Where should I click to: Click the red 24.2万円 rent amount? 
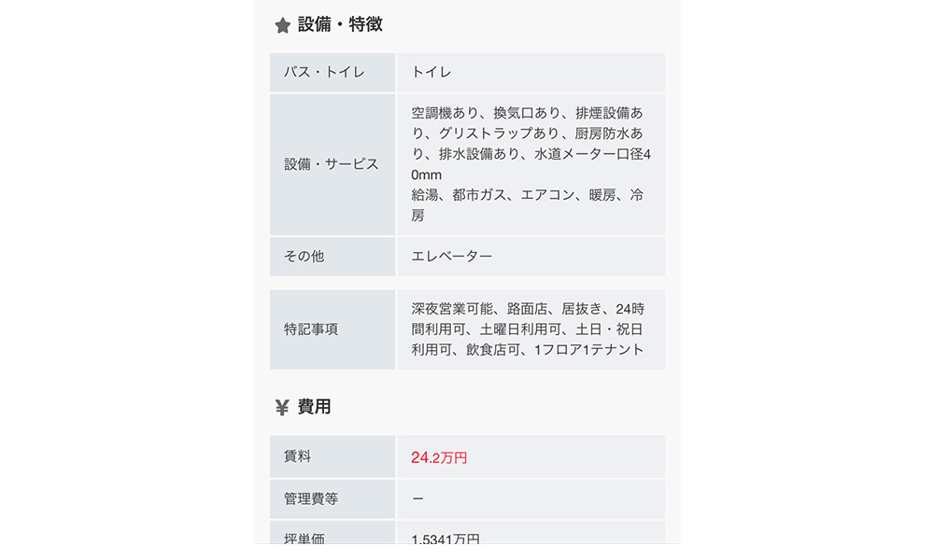tap(439, 457)
